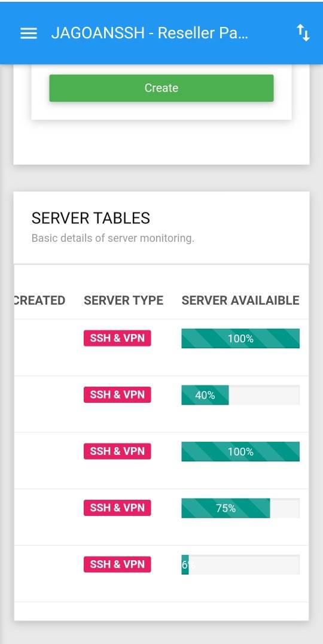The height and width of the screenshot is (644, 323).
Task: Click the CREATED column header
Action: (x=39, y=300)
